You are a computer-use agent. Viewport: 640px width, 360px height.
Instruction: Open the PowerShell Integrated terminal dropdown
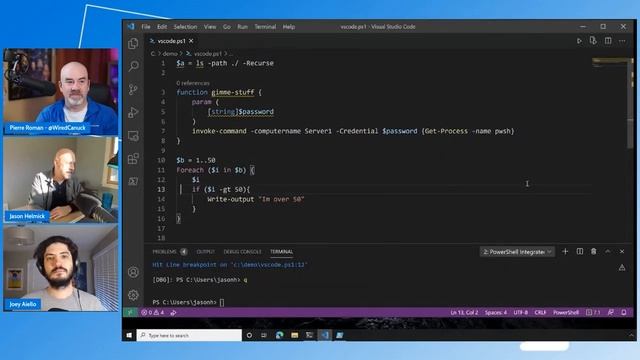pos(517,252)
